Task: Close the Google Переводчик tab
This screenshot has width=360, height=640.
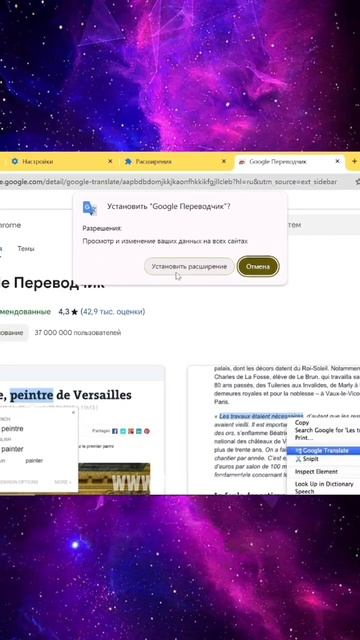Action: pos(338,162)
